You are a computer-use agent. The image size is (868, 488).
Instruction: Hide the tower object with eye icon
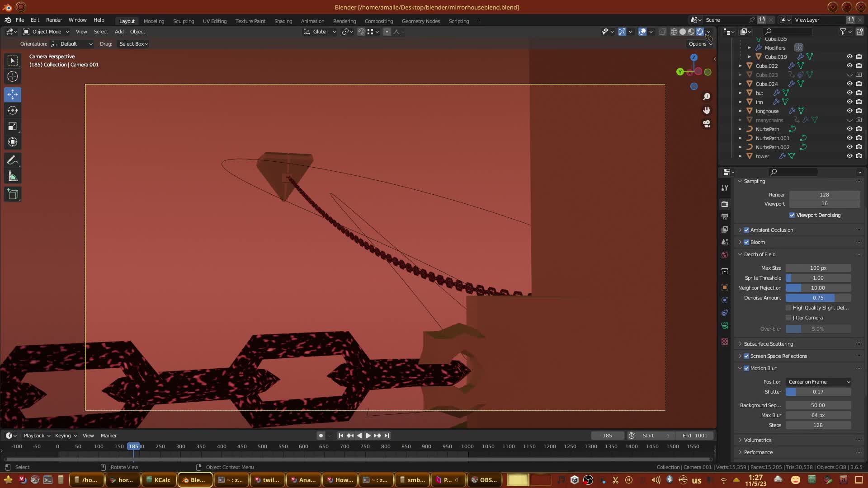849,156
